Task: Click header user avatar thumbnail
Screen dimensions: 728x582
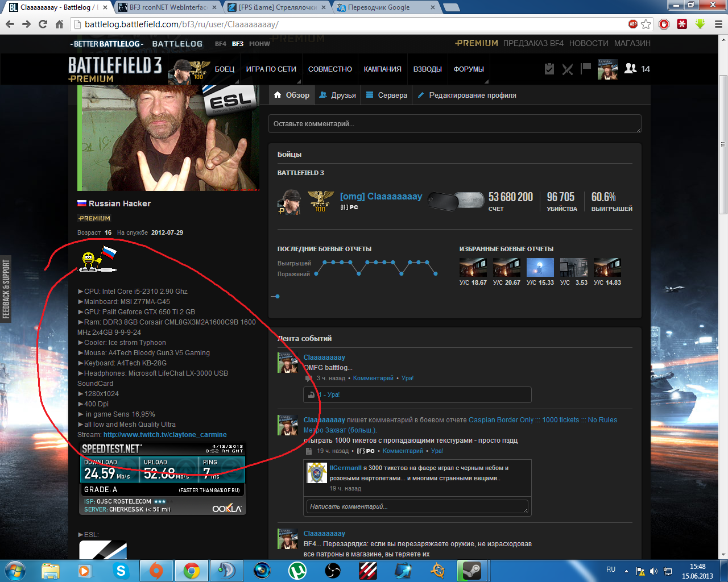Action: coord(607,69)
